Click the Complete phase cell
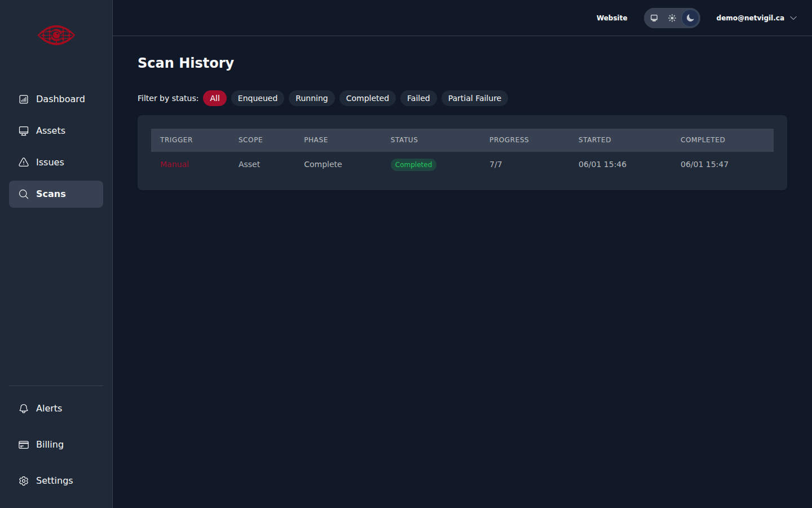812x508 pixels. coord(323,164)
